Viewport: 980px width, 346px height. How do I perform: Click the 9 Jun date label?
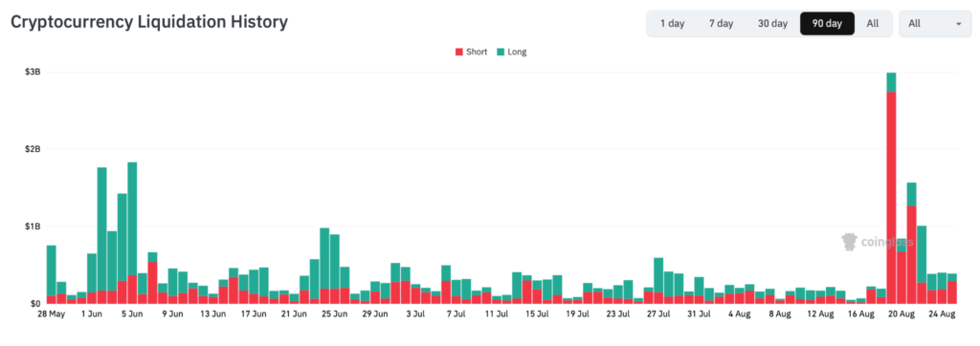click(172, 314)
